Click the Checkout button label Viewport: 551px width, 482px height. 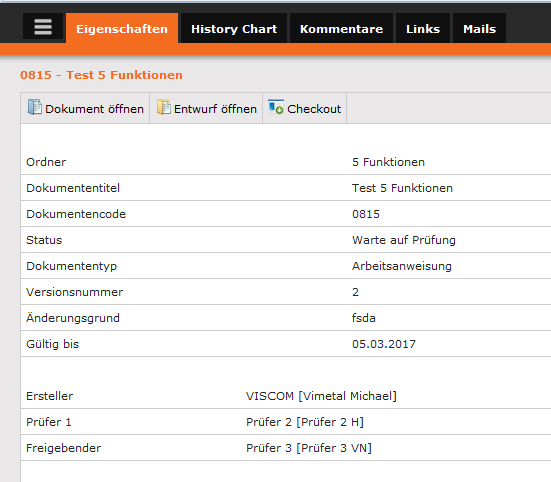[x=314, y=109]
